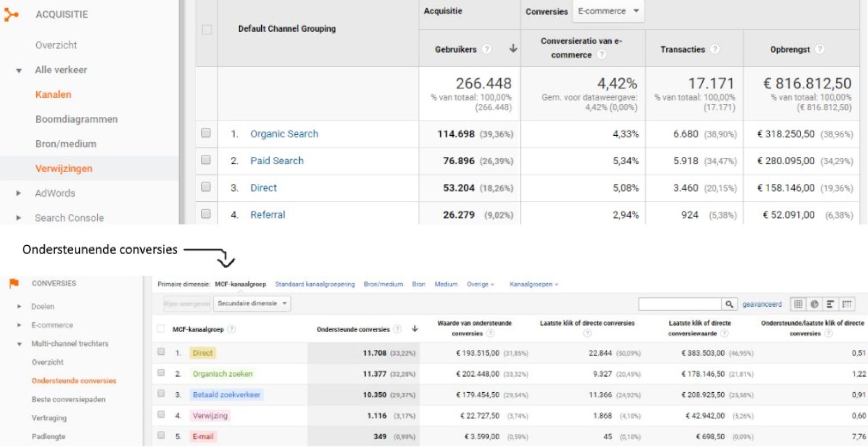Screen dimensions: 868x447
Task: Tick the select-all checkbox beside Default Channel Grouping
Action: point(207,30)
